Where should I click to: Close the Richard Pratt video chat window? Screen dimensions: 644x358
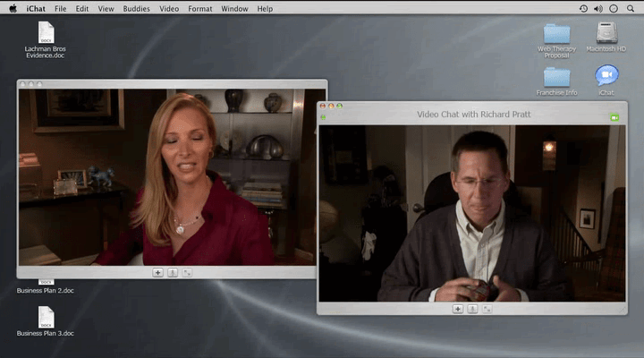(x=323, y=106)
